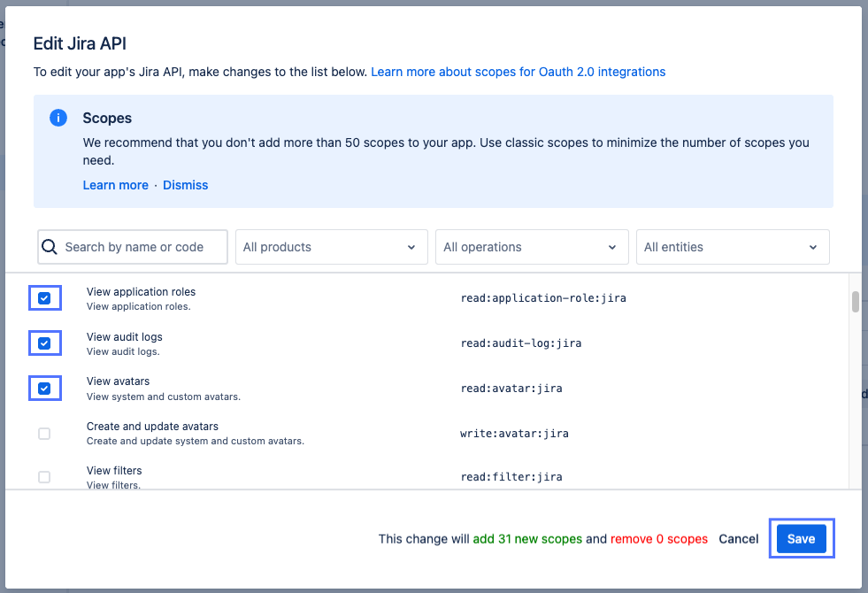Viewport: 868px width, 593px height.
Task: Click the scope list scrollbar thumb
Action: click(856, 302)
